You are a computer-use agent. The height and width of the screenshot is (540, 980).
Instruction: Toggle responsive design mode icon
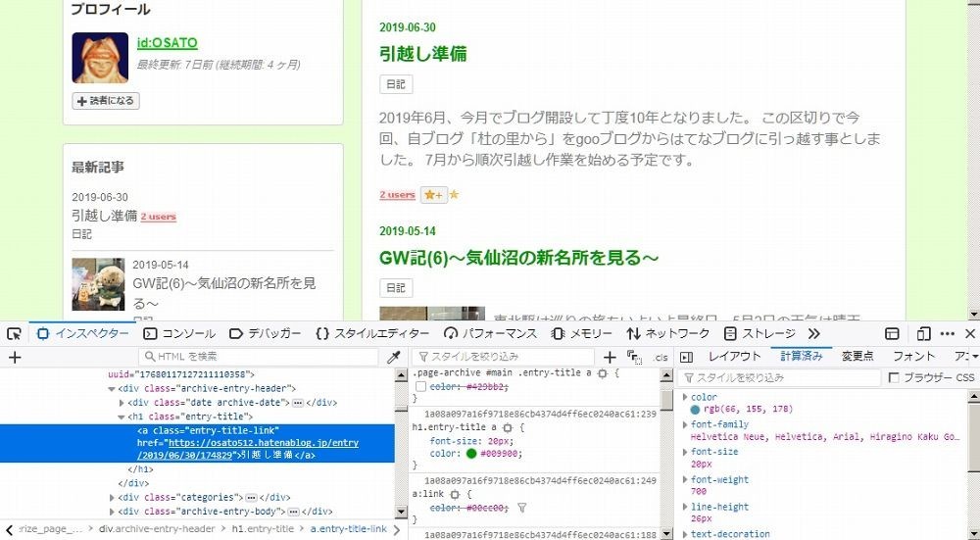coord(924,334)
